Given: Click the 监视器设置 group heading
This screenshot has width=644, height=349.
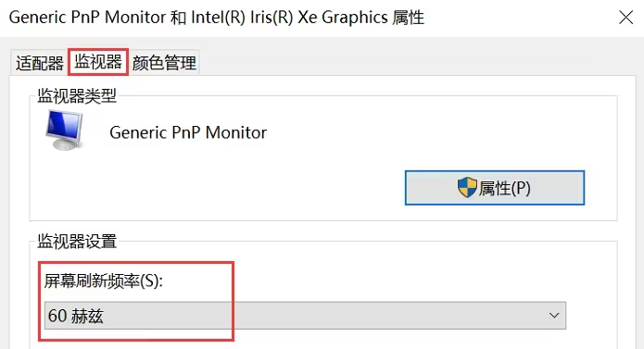Looking at the screenshot, I should point(77,241).
